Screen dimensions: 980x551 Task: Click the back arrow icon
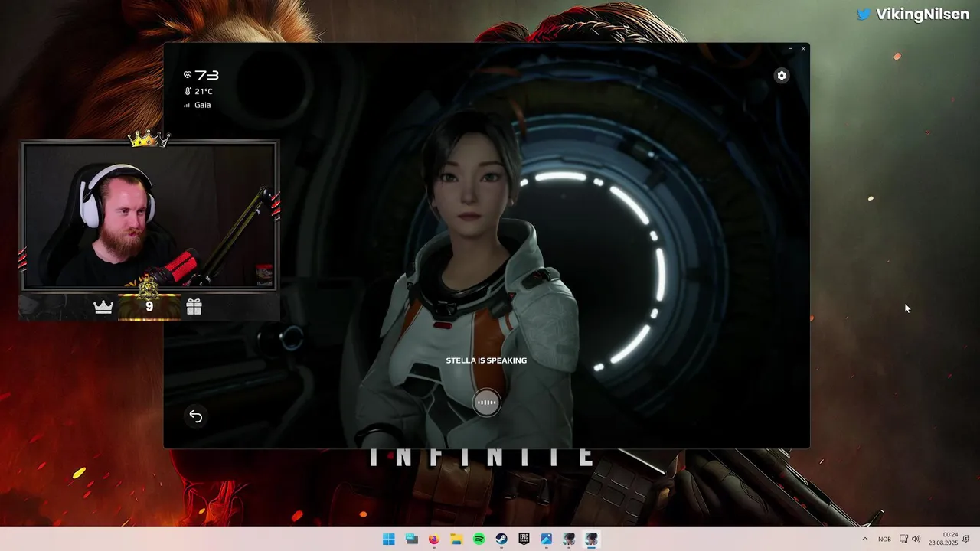click(196, 416)
